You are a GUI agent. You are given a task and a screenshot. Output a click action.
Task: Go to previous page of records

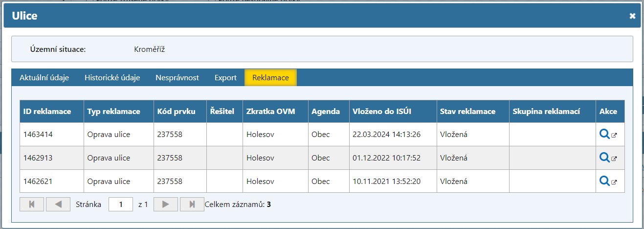coord(58,204)
